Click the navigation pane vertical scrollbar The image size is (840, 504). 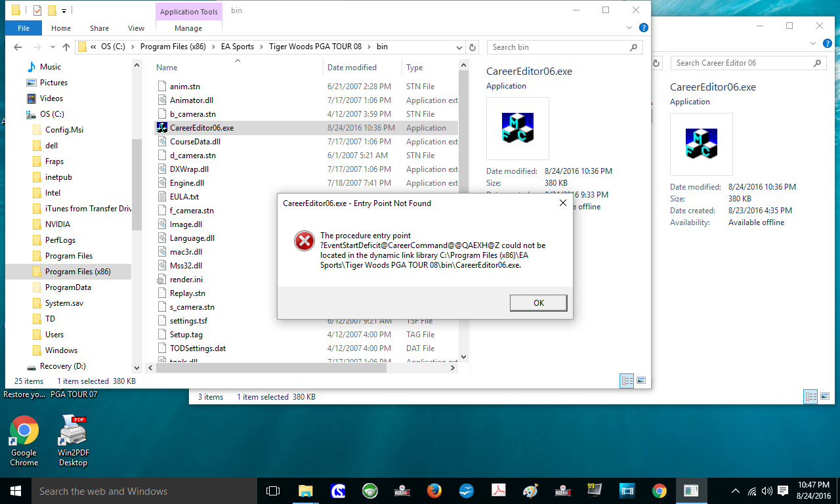(136, 184)
